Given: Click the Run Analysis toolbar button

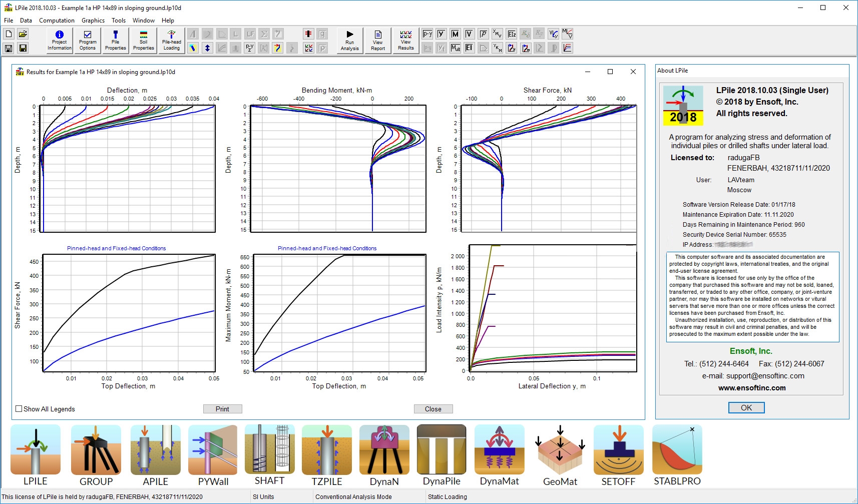Looking at the screenshot, I should pos(349,40).
